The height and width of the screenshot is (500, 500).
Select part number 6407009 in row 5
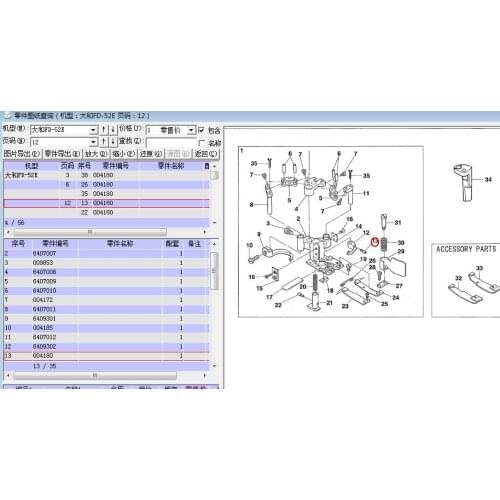(44, 282)
